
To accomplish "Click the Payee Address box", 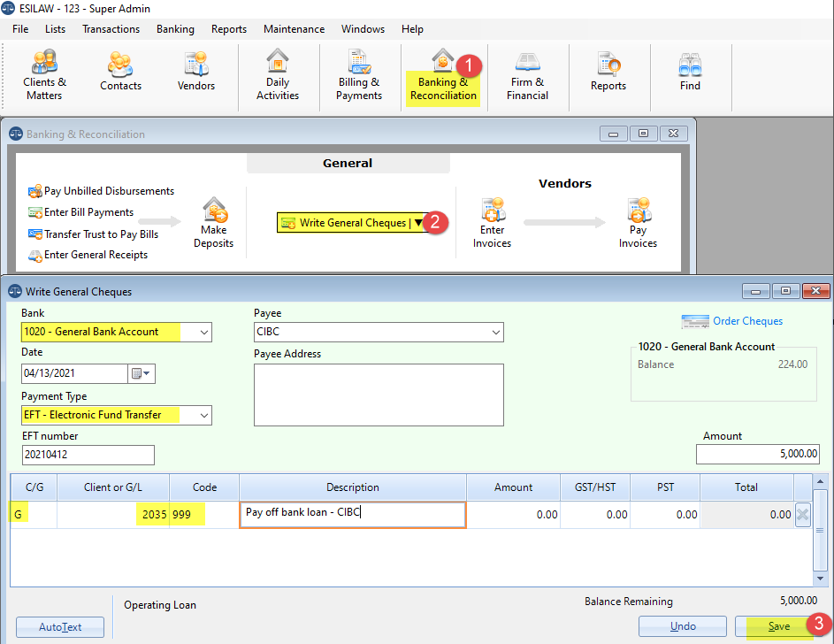I will [x=379, y=395].
